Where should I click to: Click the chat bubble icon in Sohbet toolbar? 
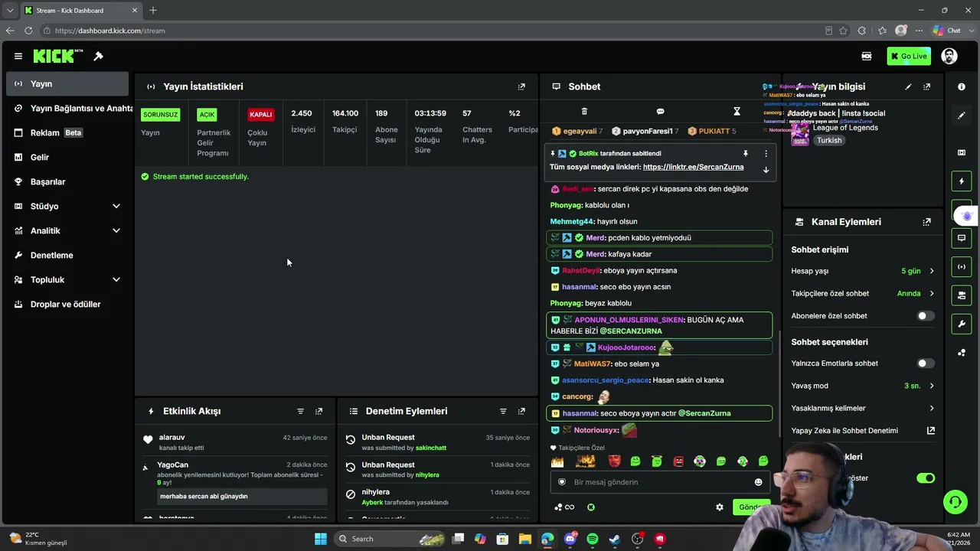point(660,111)
